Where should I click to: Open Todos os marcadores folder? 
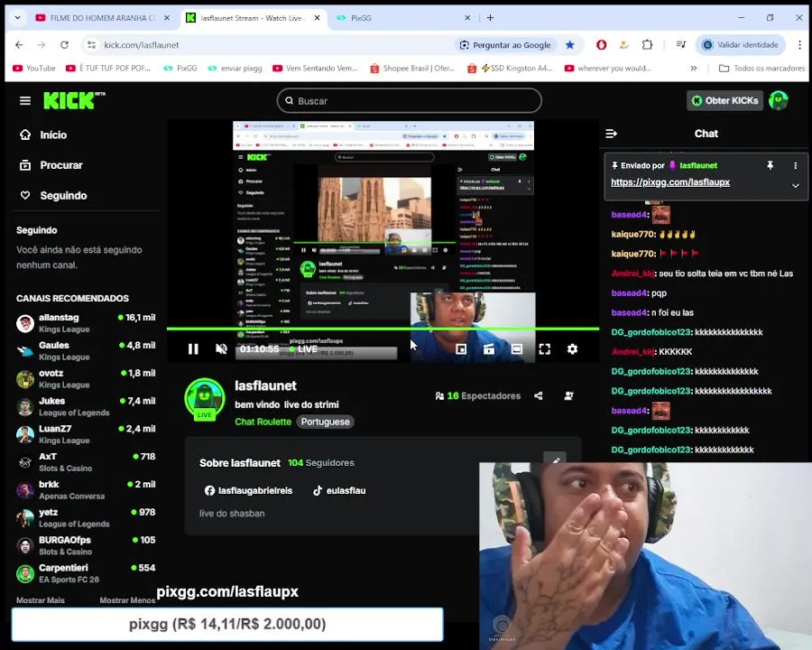(761, 68)
